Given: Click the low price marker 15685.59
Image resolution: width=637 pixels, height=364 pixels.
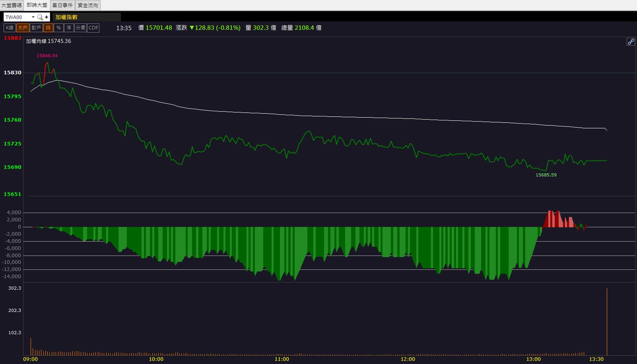Looking at the screenshot, I should pos(546,175).
